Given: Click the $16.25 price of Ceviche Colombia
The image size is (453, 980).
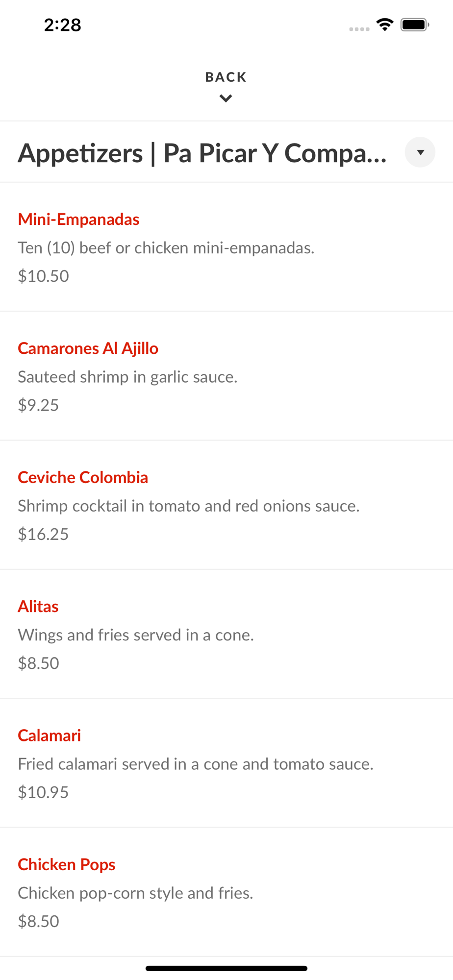Looking at the screenshot, I should tap(44, 534).
